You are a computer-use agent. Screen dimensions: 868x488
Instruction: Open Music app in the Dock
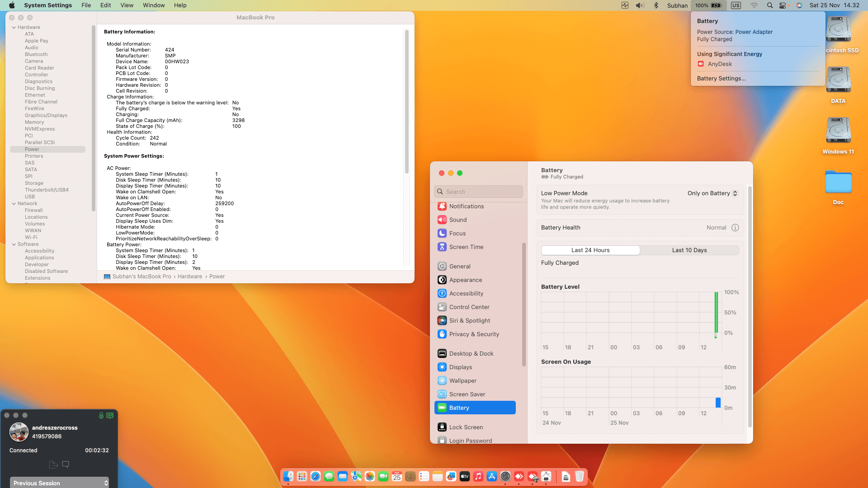tap(478, 476)
